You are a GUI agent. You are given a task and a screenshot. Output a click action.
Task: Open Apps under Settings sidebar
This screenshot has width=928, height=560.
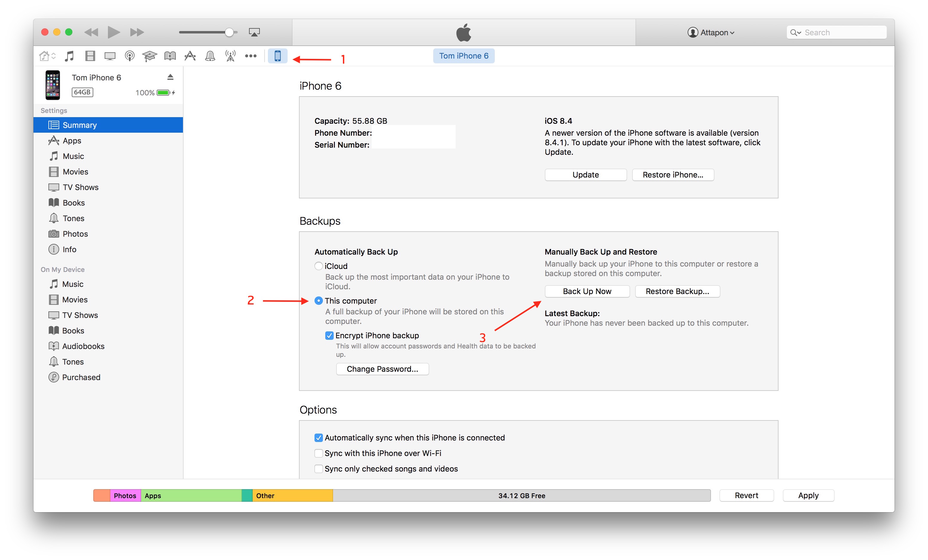click(108, 140)
